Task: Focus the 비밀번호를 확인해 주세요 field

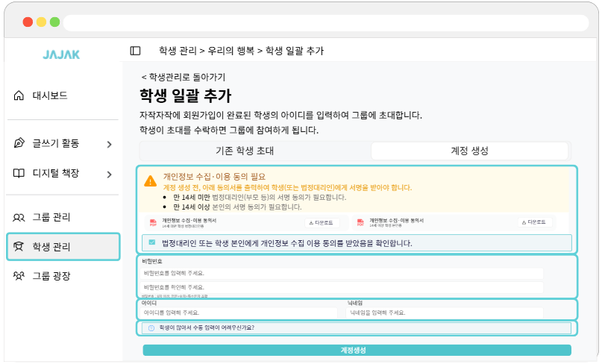Action: click(x=342, y=287)
